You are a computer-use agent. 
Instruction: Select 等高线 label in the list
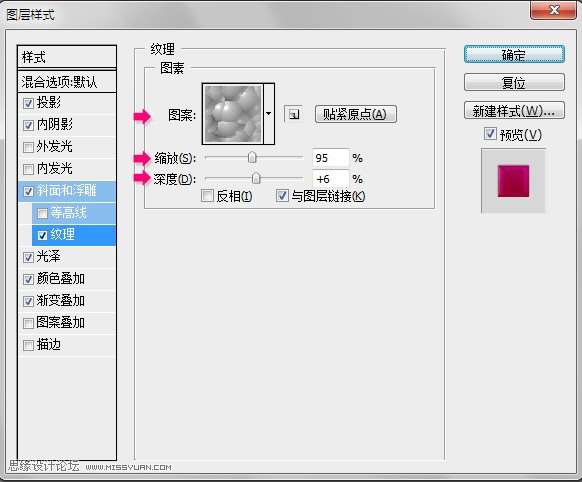click(69, 213)
